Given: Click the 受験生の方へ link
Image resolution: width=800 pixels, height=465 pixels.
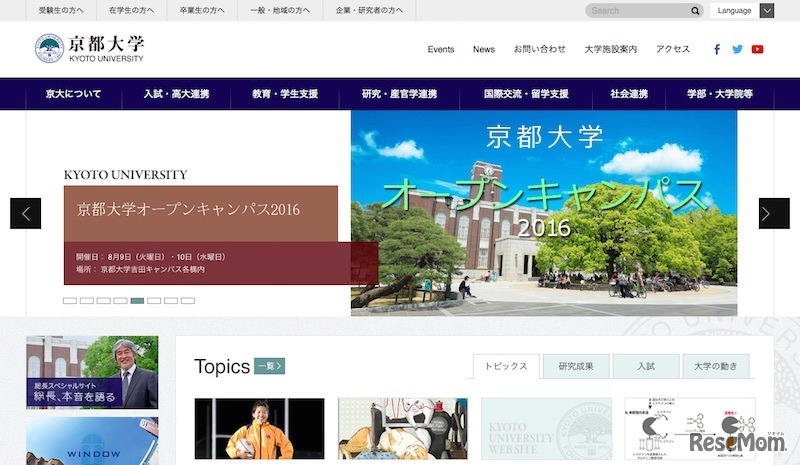Looking at the screenshot, I should 61,10.
